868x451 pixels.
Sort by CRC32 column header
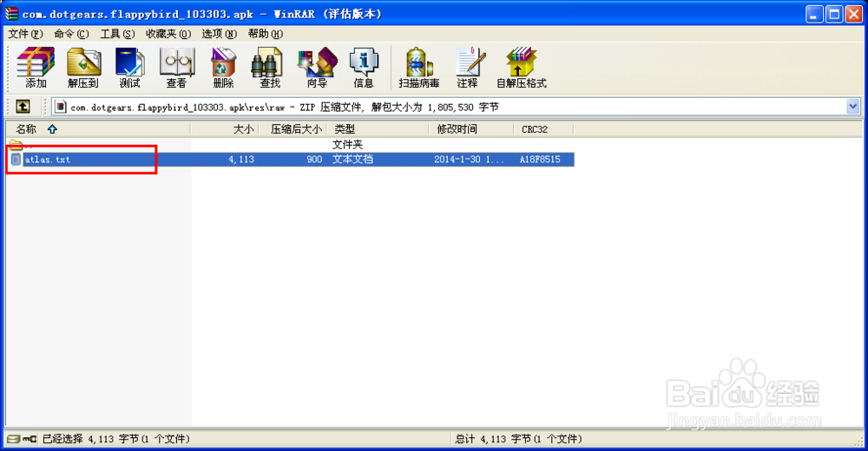click(543, 129)
